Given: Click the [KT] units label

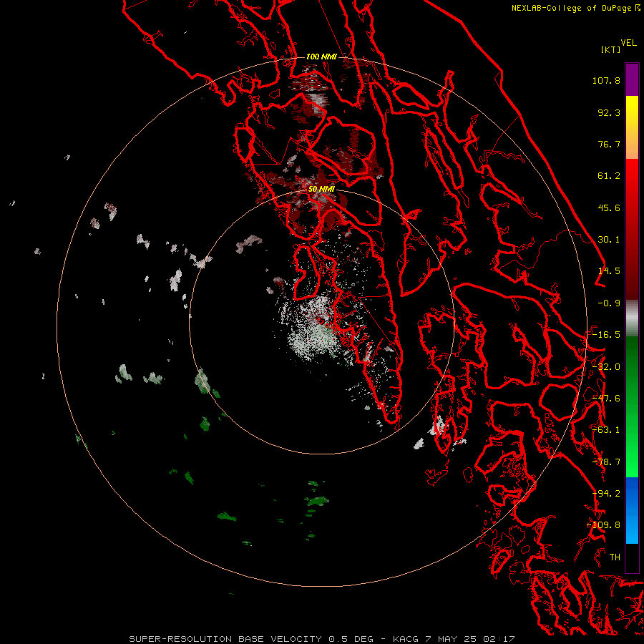Looking at the screenshot, I should point(610,49).
